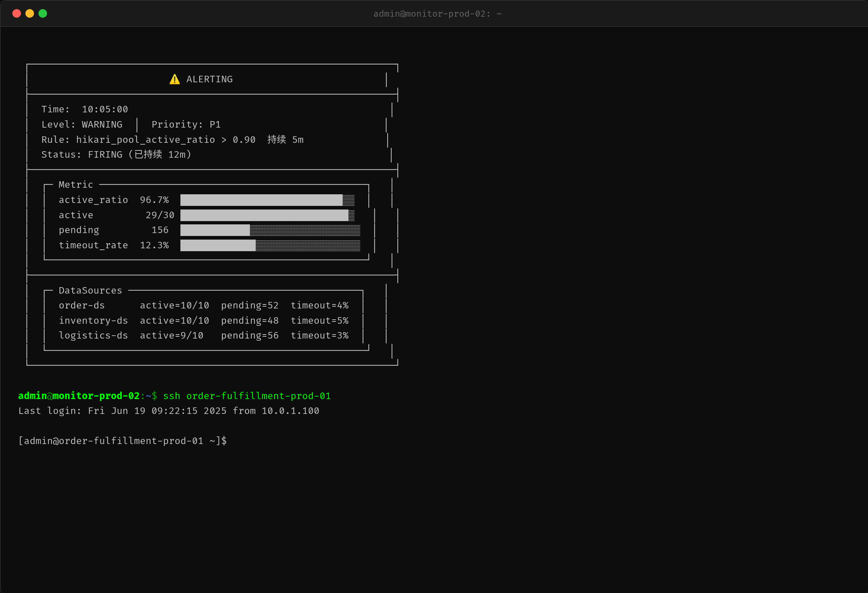Click the Last login line

click(169, 411)
